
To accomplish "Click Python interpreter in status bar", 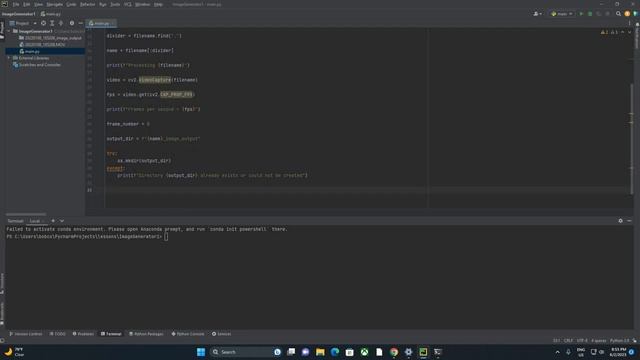I will pyautogui.click(x=620, y=340).
